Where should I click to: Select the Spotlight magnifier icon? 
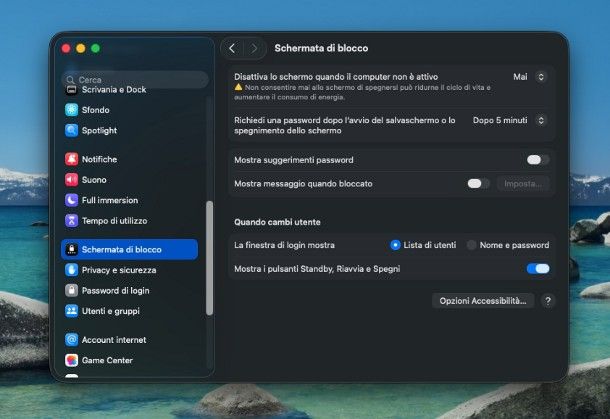[x=72, y=130]
